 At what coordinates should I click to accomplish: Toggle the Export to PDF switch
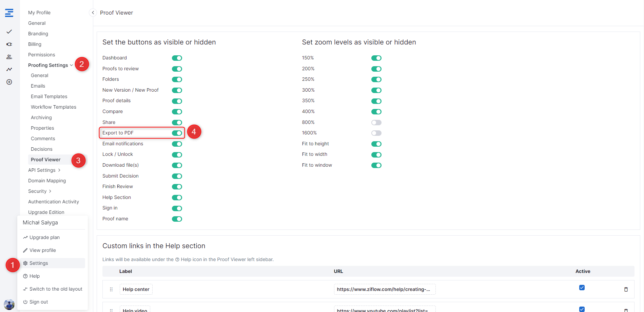click(x=177, y=133)
